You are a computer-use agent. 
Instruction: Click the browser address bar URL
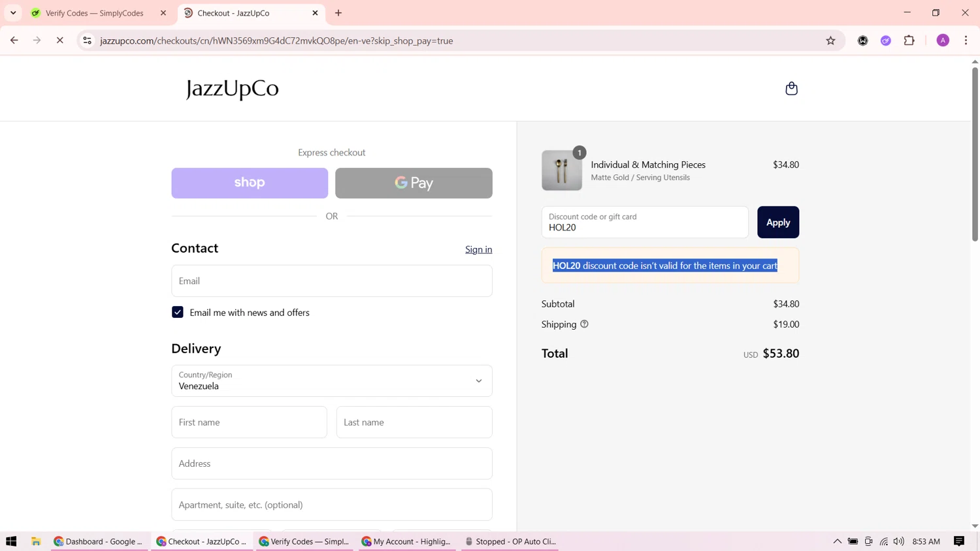pos(276,40)
